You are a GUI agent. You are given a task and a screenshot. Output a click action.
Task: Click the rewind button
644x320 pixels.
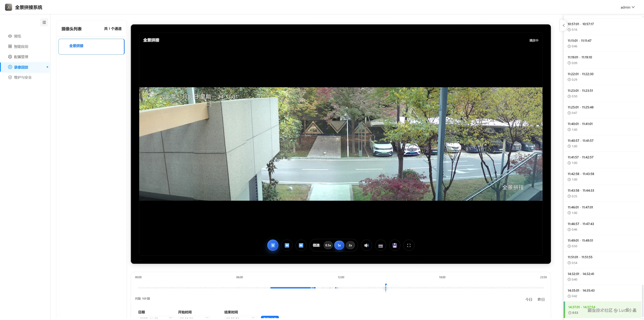click(287, 245)
